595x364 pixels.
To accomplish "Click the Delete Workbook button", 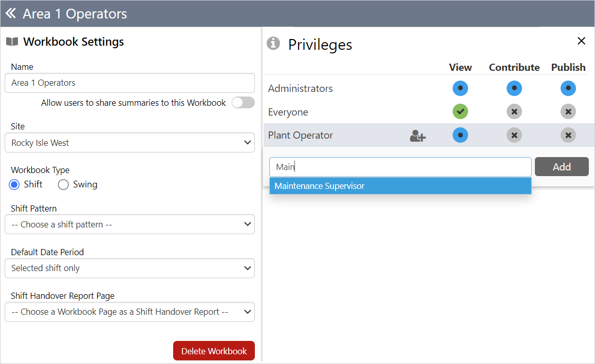I will 214,351.
